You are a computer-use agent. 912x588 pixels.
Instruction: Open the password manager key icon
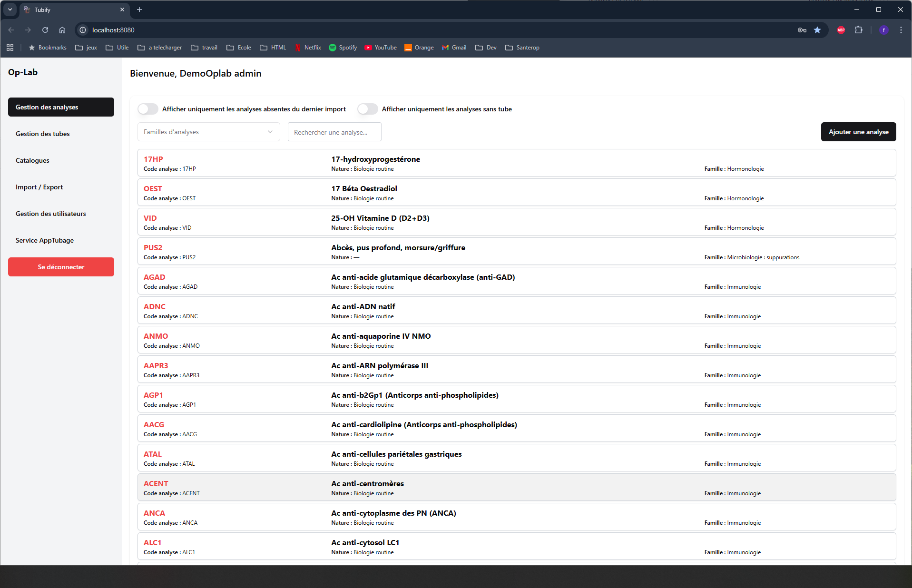pyautogui.click(x=802, y=30)
